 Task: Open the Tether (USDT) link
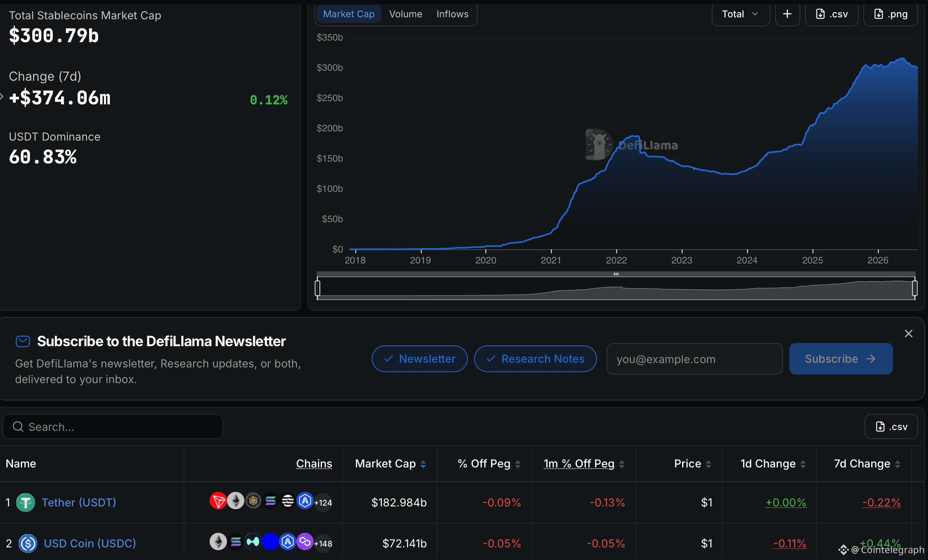(x=79, y=503)
